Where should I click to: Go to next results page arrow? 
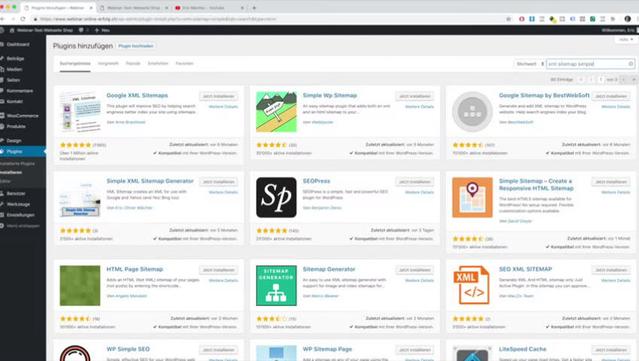tap(624, 79)
